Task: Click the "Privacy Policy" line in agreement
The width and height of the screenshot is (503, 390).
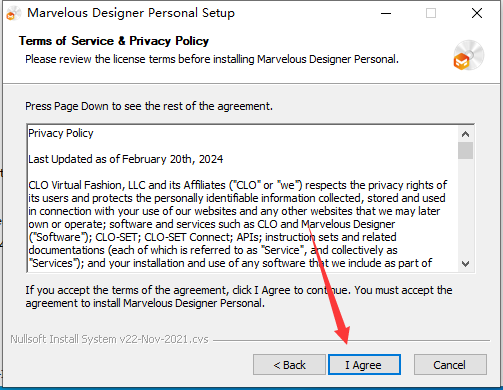Action: [61, 133]
